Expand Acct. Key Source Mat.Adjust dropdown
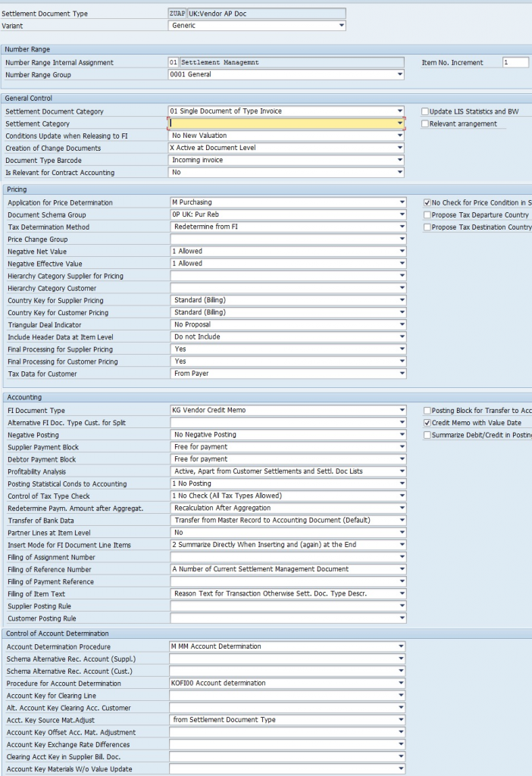Image resolution: width=532 pixels, height=776 pixels. pos(287,720)
